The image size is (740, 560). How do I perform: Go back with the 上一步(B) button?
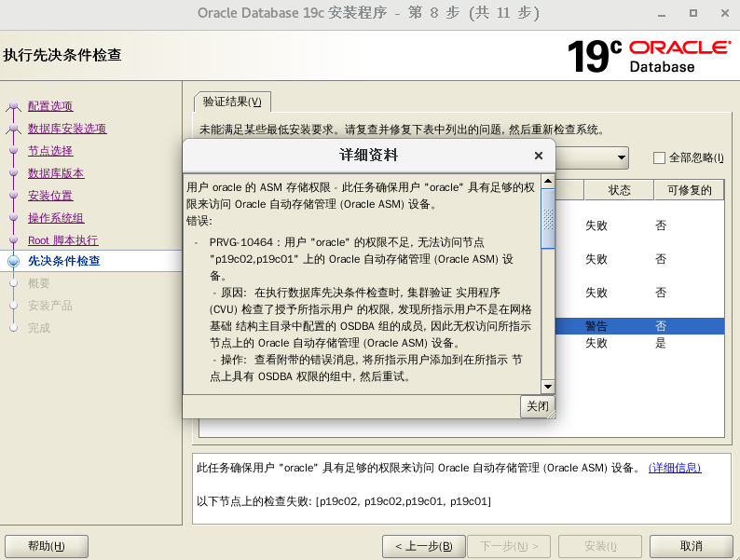tap(424, 546)
